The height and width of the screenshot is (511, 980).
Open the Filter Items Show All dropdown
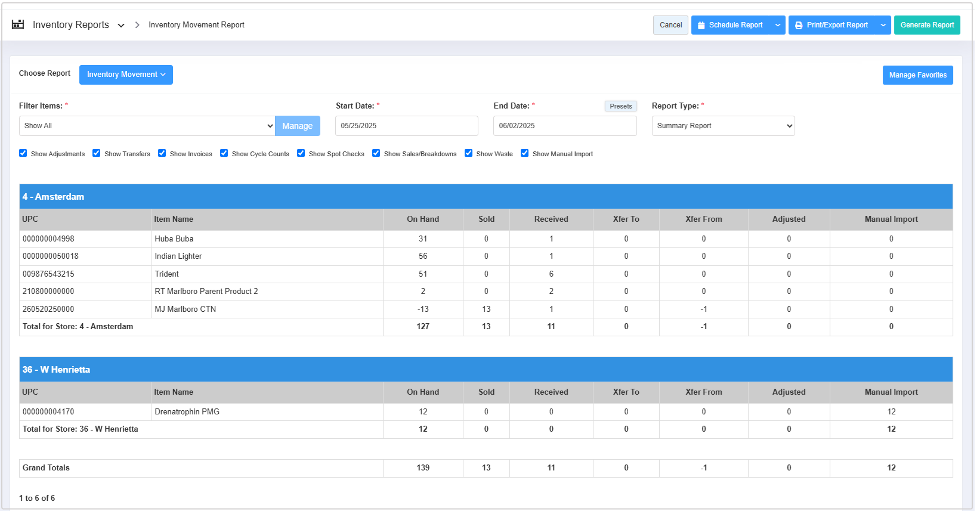[147, 126]
